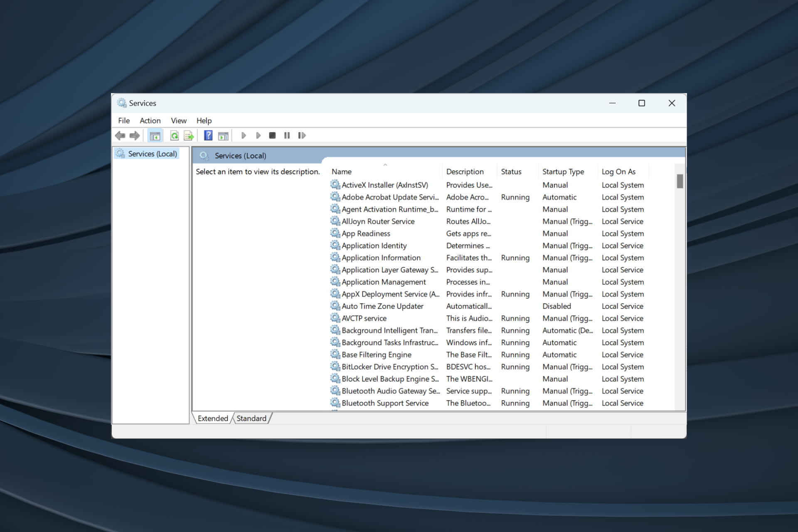Restart a service with the restart icon

pos(302,135)
